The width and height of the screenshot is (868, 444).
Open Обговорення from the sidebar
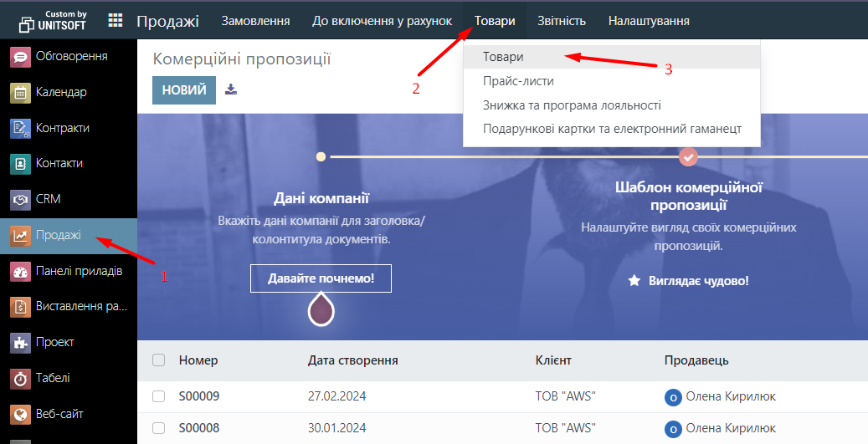70,57
